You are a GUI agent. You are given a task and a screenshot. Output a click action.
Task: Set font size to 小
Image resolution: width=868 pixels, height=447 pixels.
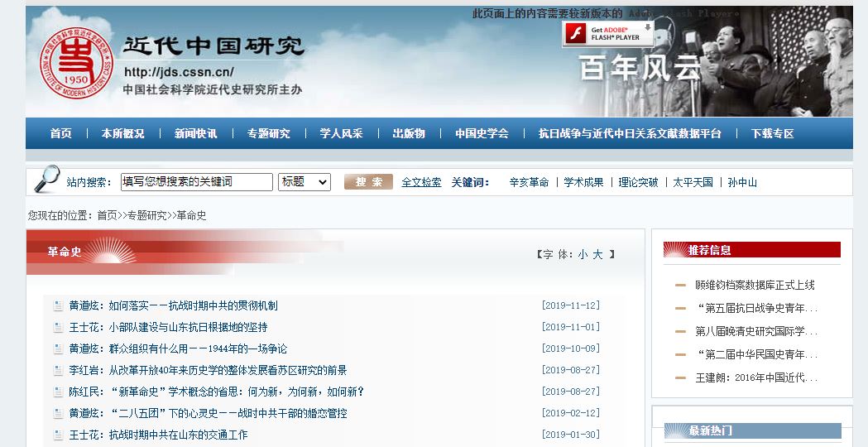[x=583, y=255]
